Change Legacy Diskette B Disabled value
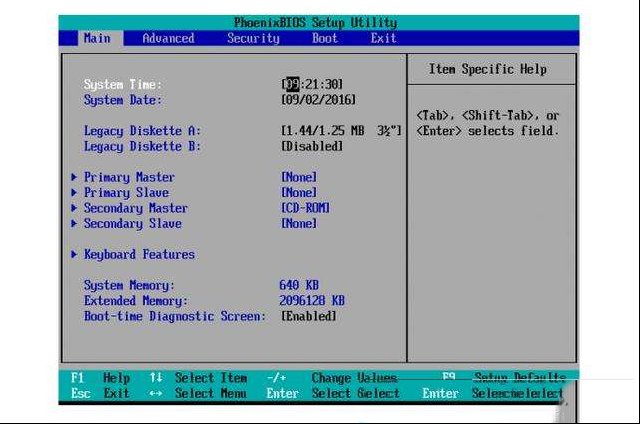Viewport: 640px width, 424px height. (x=312, y=146)
